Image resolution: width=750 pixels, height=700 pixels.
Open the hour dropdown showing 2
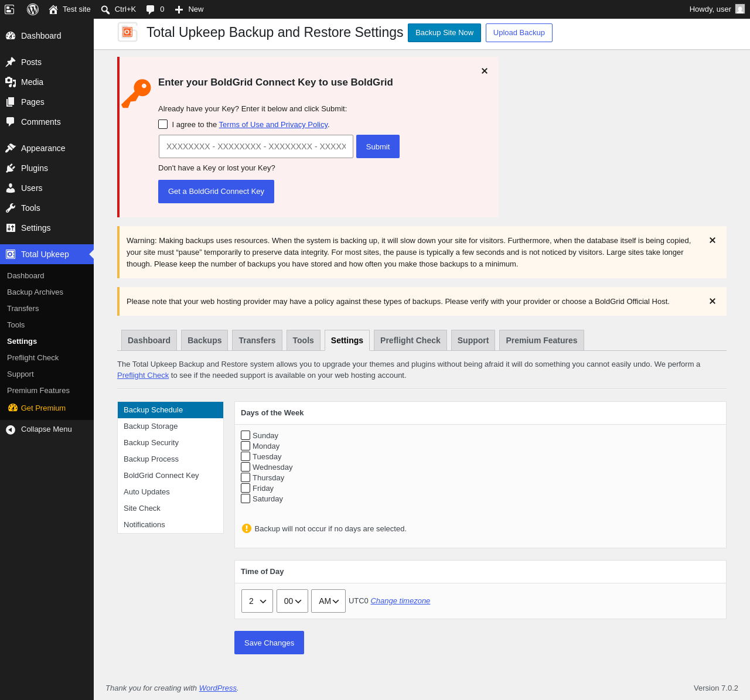click(x=257, y=601)
